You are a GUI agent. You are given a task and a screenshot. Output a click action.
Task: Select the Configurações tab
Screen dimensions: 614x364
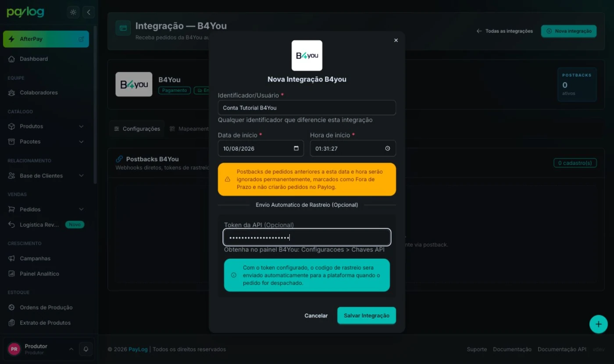tap(137, 129)
